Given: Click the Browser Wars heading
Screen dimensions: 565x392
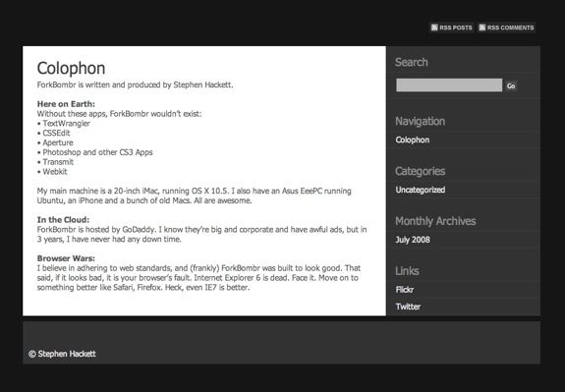Looking at the screenshot, I should 66,258.
